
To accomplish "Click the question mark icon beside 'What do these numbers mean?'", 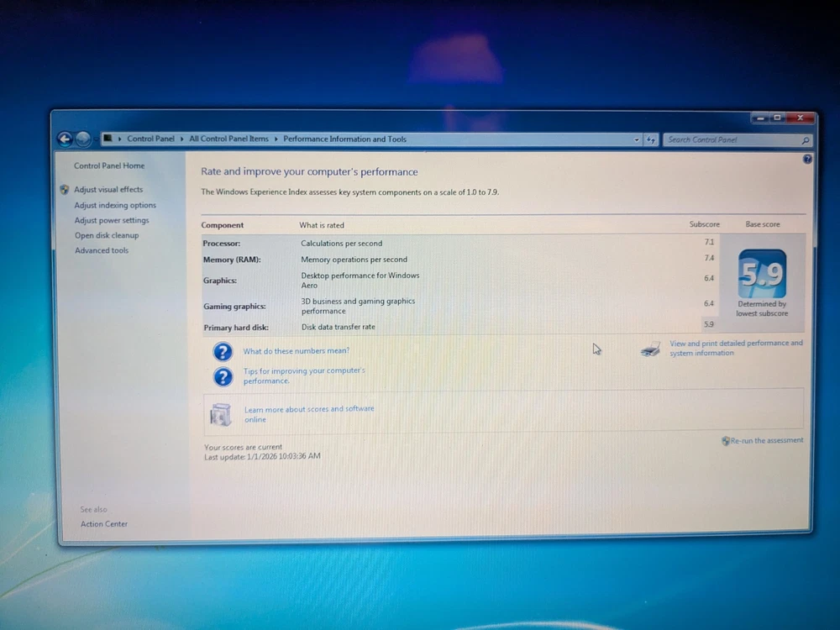I will click(223, 351).
